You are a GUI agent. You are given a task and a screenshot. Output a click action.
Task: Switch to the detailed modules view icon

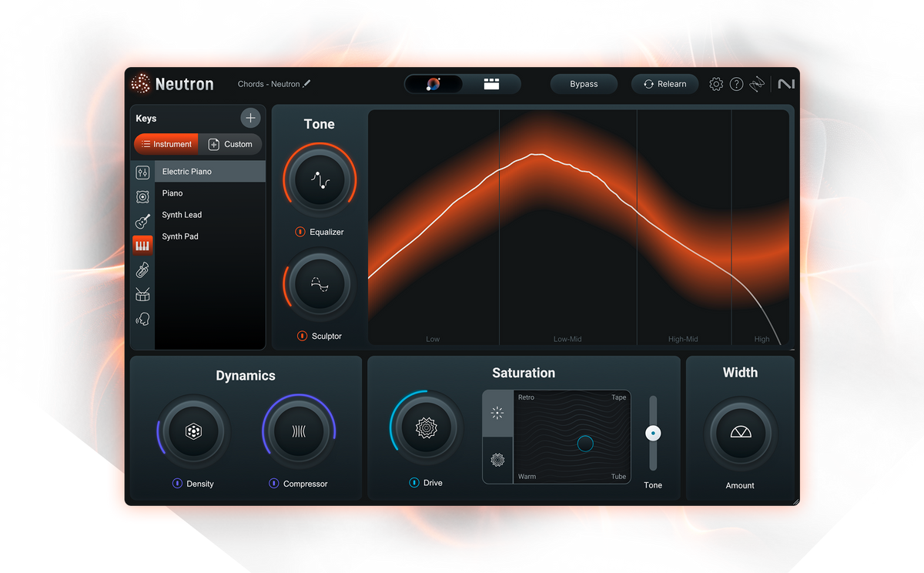(491, 84)
